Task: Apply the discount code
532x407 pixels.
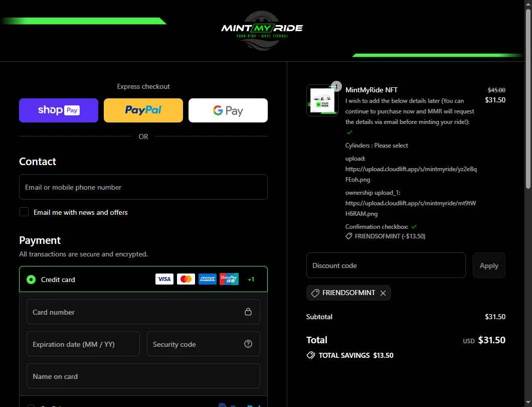Action: pyautogui.click(x=489, y=265)
